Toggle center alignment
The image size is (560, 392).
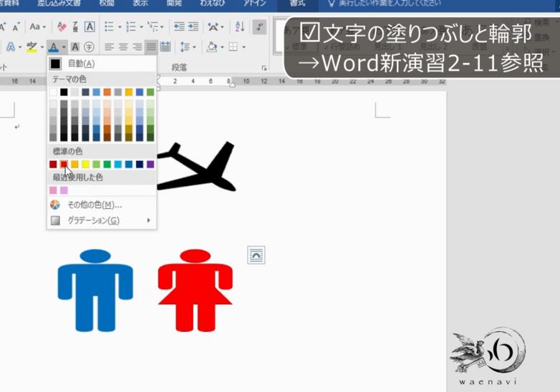(123, 46)
